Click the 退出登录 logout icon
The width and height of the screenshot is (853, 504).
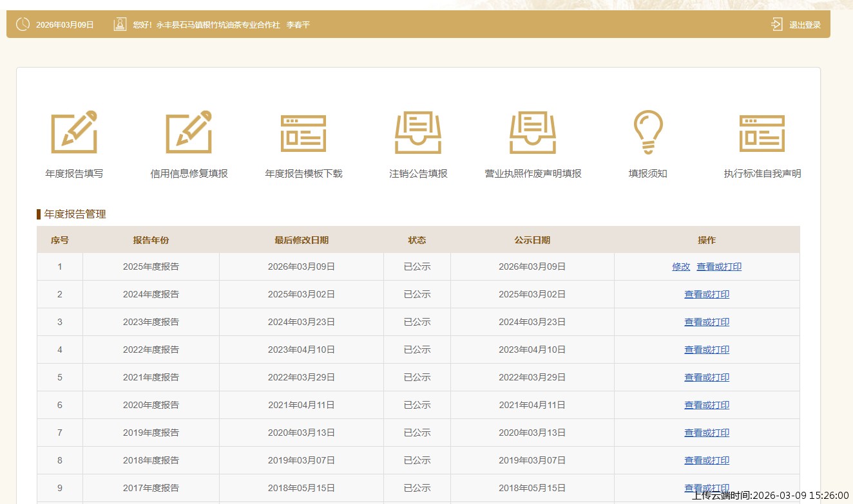pos(777,24)
